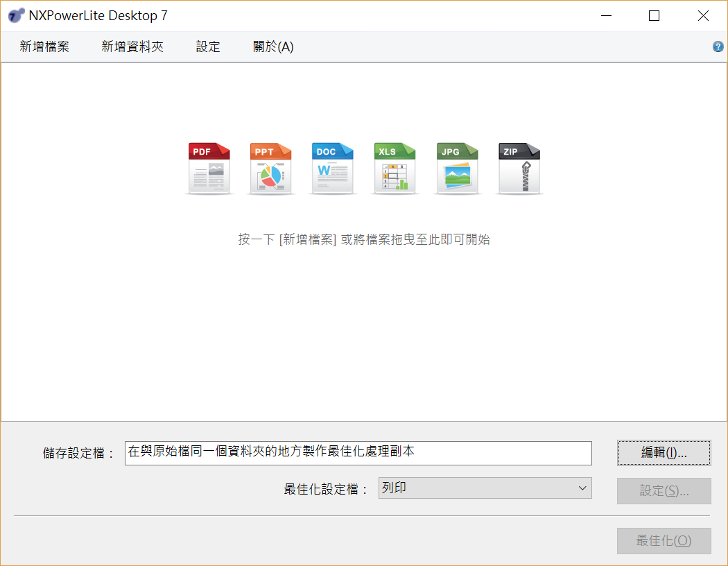Expand the 最佳化設定檔 dropdown showing 列印
The image size is (728, 566).
485,488
